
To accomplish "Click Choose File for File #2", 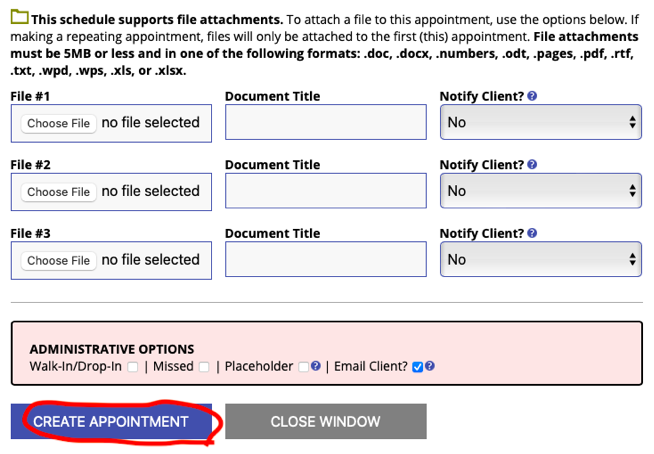I will coord(58,192).
